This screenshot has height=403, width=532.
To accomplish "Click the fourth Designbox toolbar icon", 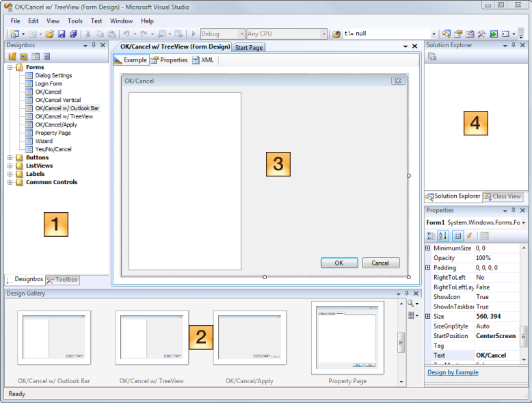I will pyautogui.click(x=46, y=57).
